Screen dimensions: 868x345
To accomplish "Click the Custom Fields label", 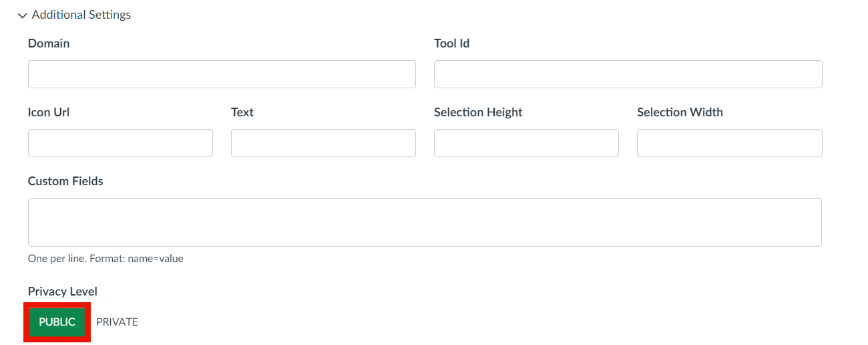I will pyautogui.click(x=65, y=181).
